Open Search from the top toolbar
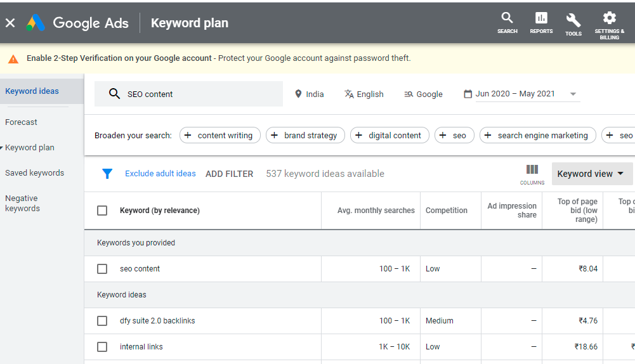635x364 pixels. click(507, 23)
